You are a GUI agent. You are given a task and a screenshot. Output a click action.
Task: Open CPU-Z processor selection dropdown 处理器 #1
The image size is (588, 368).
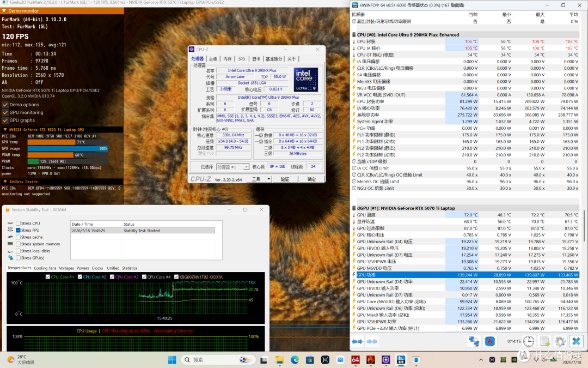233,167
